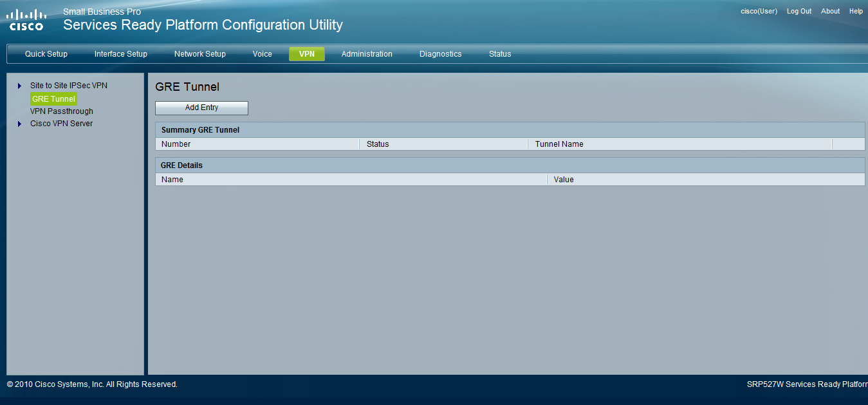Click the SRP527W Services Ready Platform footer text
Screen dimensions: 868x405
point(807,384)
